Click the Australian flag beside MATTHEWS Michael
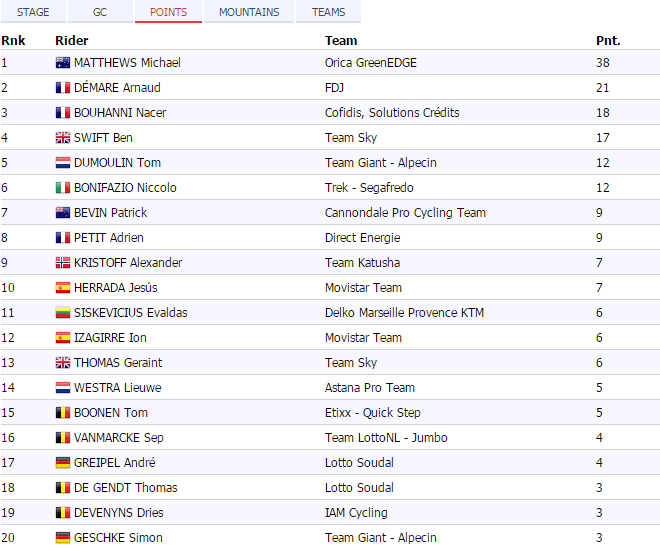The image size is (660, 548). tap(63, 63)
